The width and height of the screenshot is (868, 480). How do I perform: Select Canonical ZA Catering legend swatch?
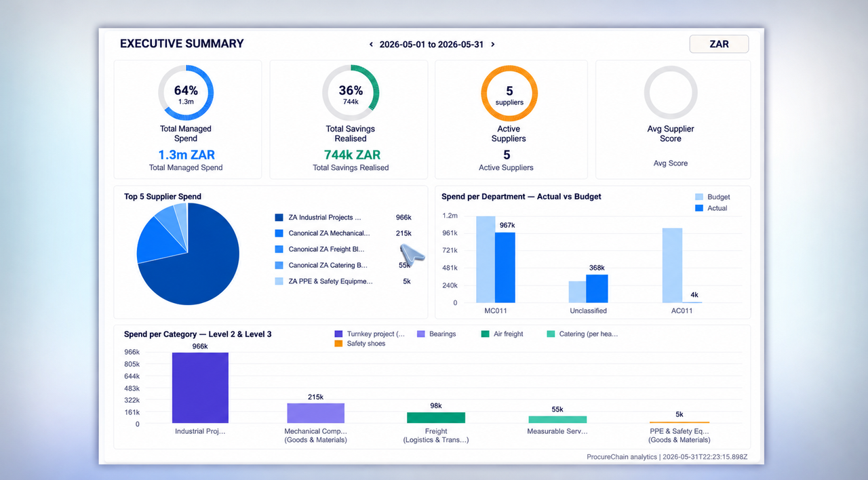pyautogui.click(x=279, y=265)
